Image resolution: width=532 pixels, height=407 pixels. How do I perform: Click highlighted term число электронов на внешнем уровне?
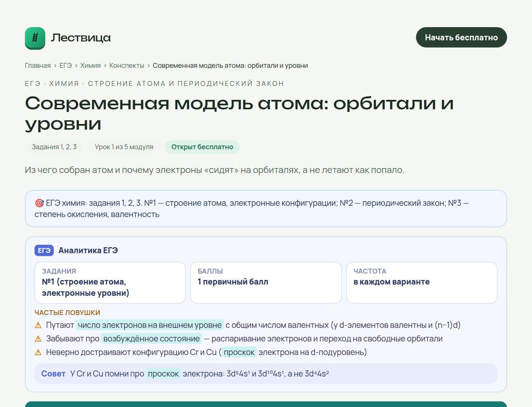pyautogui.click(x=150, y=325)
